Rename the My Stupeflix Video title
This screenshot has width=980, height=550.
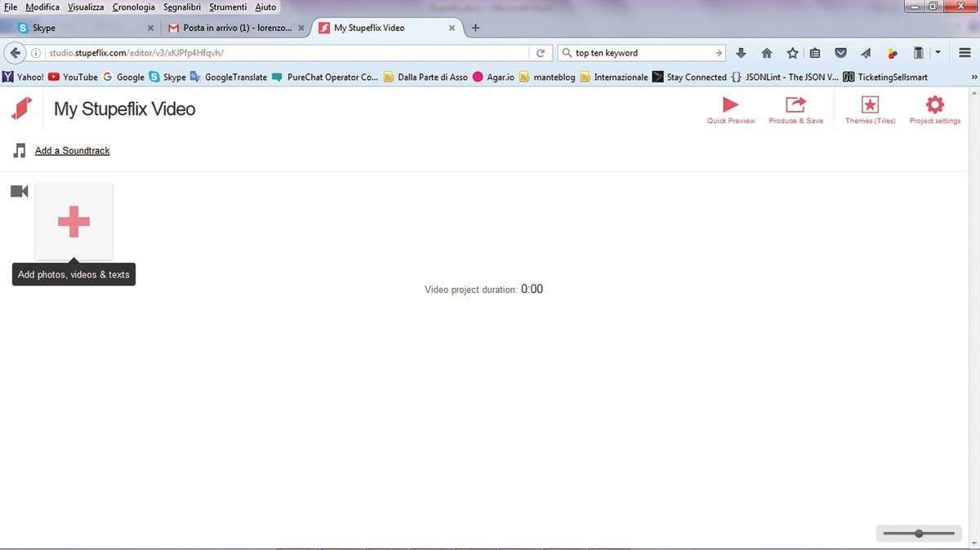(x=124, y=109)
